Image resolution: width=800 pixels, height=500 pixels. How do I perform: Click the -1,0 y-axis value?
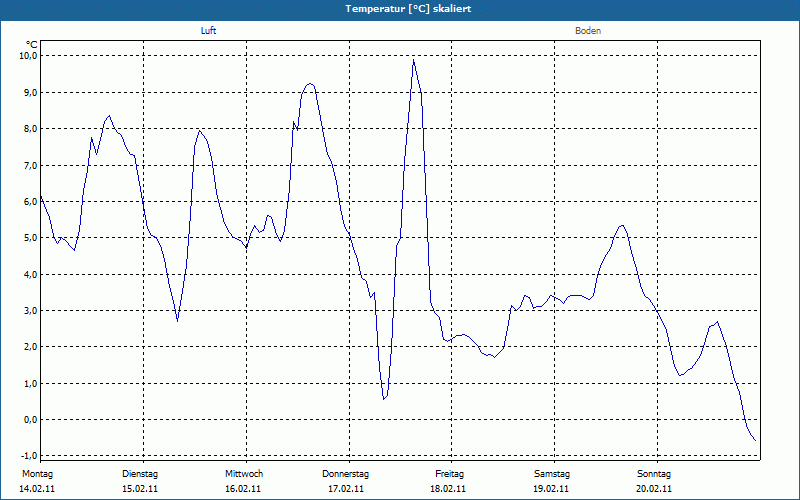click(28, 456)
